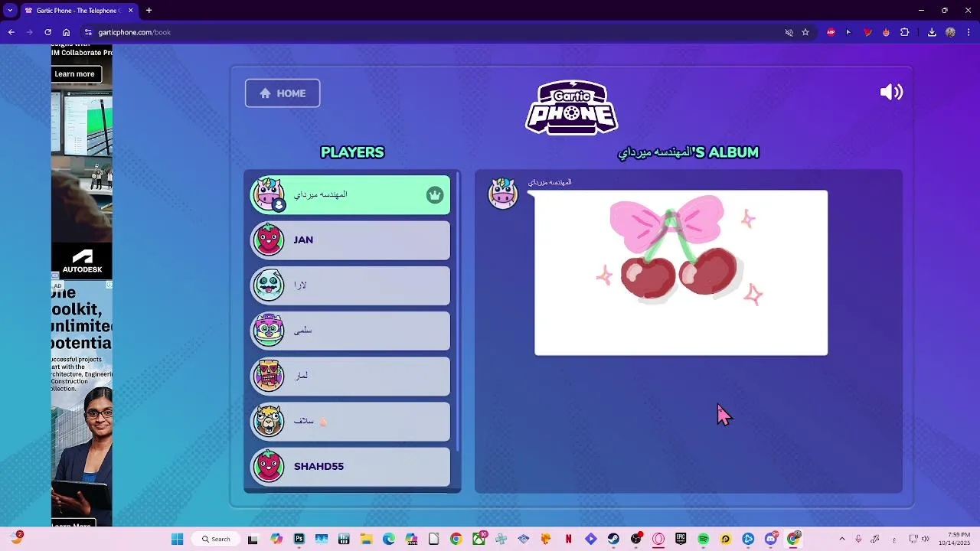Open the Windows Start menu

178,540
